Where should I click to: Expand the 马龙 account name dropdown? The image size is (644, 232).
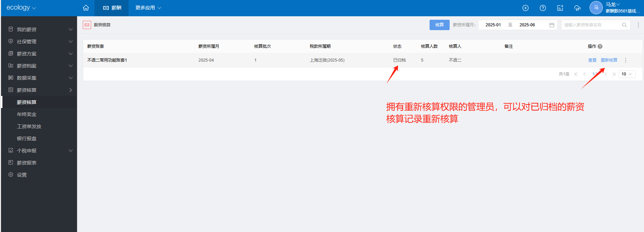613,5
